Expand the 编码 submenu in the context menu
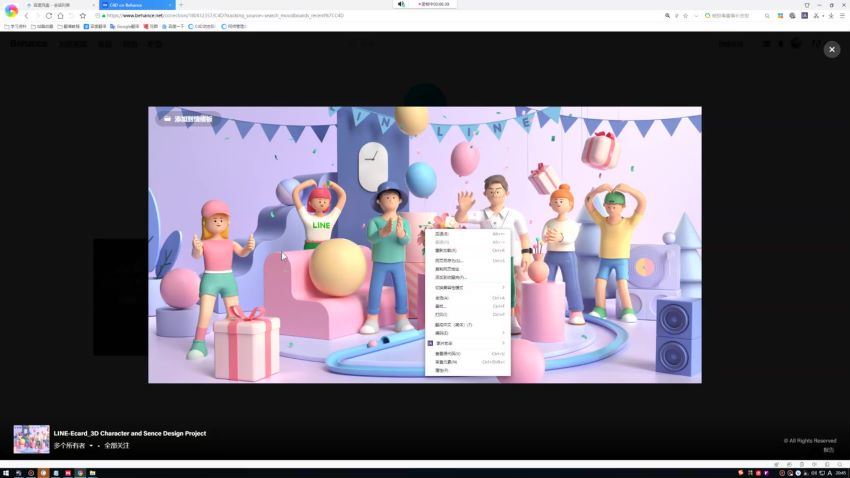This screenshot has width=850, height=478. (x=467, y=333)
